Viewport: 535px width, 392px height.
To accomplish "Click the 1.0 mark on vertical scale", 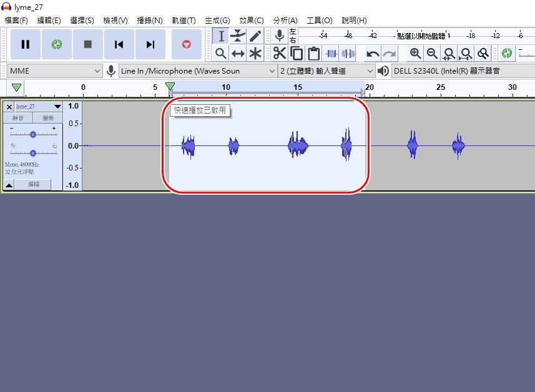I will pos(74,106).
